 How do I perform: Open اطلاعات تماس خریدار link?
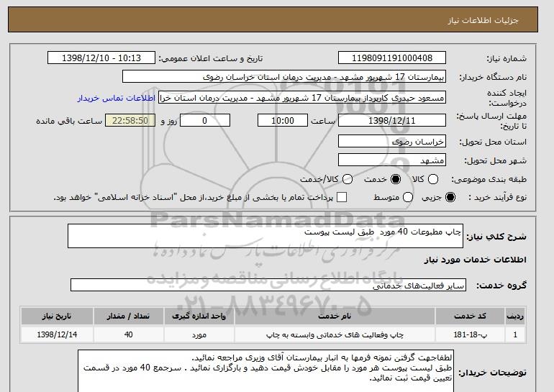[x=117, y=98]
